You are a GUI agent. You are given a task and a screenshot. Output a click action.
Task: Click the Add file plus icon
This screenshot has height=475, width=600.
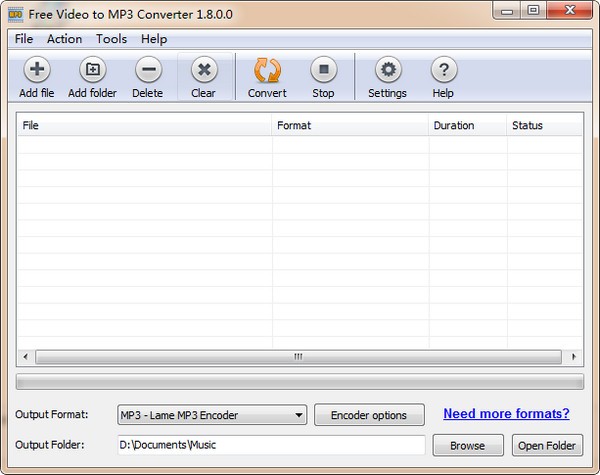pos(37,70)
